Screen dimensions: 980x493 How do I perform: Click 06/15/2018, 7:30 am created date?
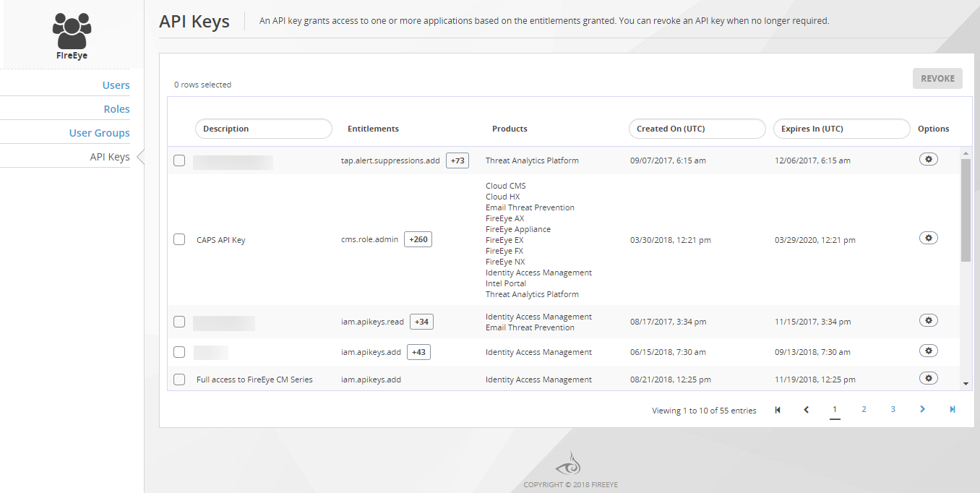pos(668,352)
